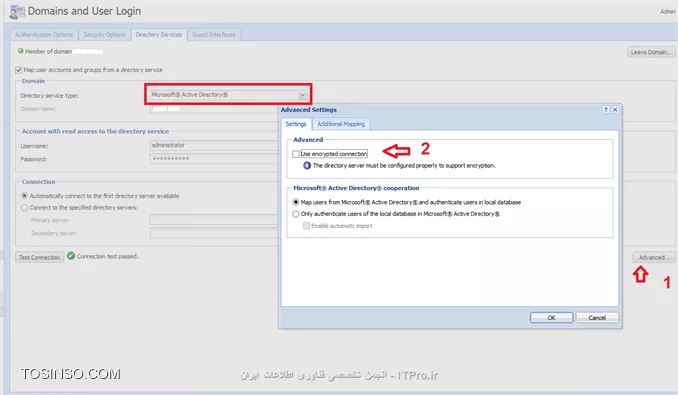Select Automatically connect to first directory server
The image size is (678, 395).
click(x=25, y=196)
